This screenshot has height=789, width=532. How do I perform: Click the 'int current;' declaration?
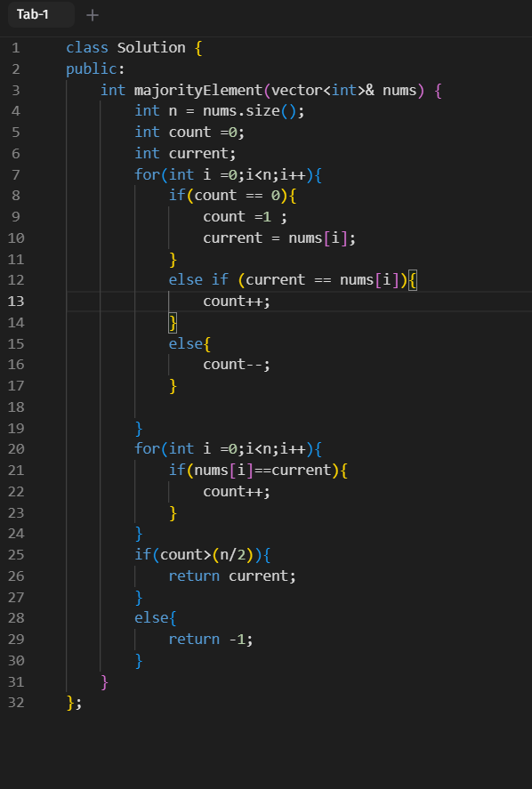point(185,154)
